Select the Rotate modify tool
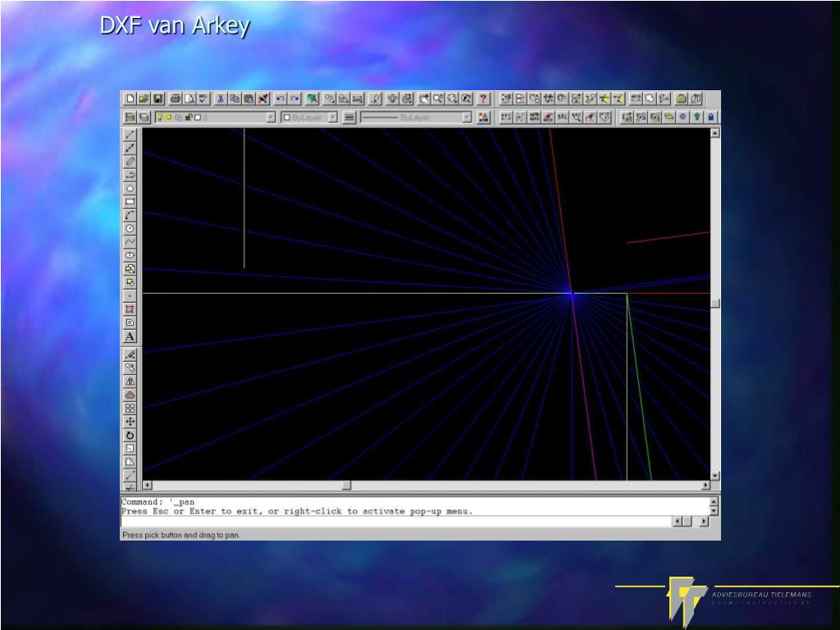The height and width of the screenshot is (630, 840). pyautogui.click(x=130, y=435)
